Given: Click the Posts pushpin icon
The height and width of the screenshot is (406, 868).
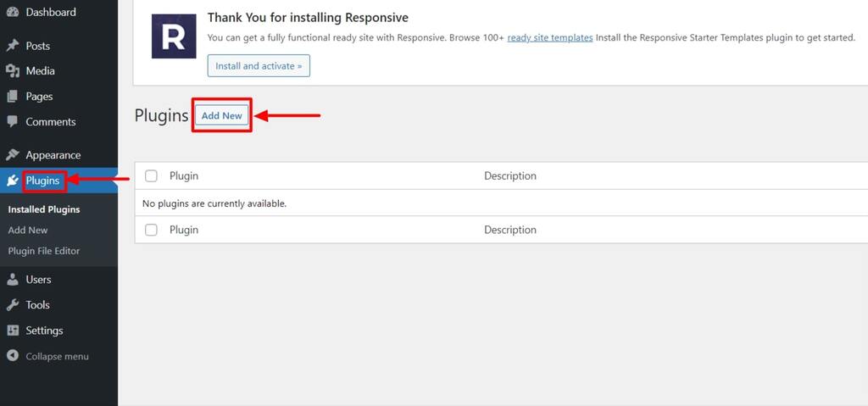Looking at the screenshot, I should coord(12,46).
